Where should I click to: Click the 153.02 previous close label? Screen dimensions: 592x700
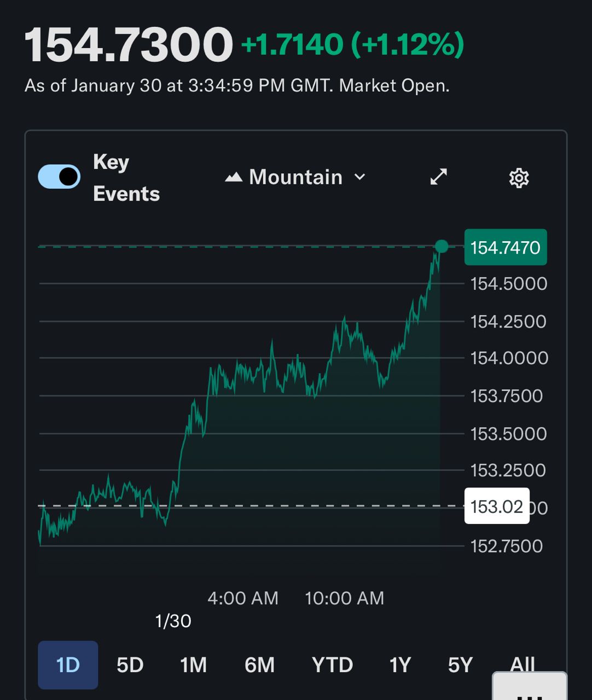pos(496,506)
